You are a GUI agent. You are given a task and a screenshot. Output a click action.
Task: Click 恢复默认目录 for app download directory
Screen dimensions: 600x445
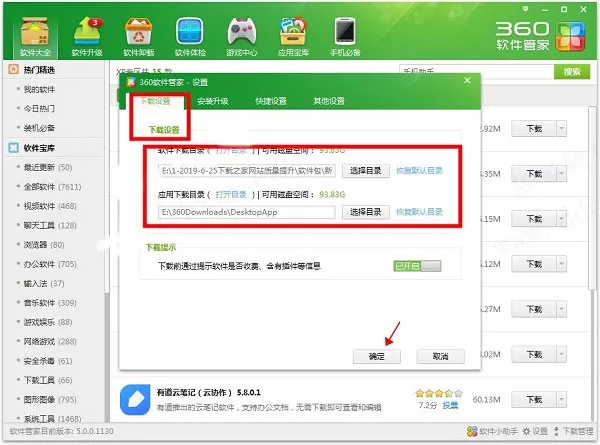[419, 212]
